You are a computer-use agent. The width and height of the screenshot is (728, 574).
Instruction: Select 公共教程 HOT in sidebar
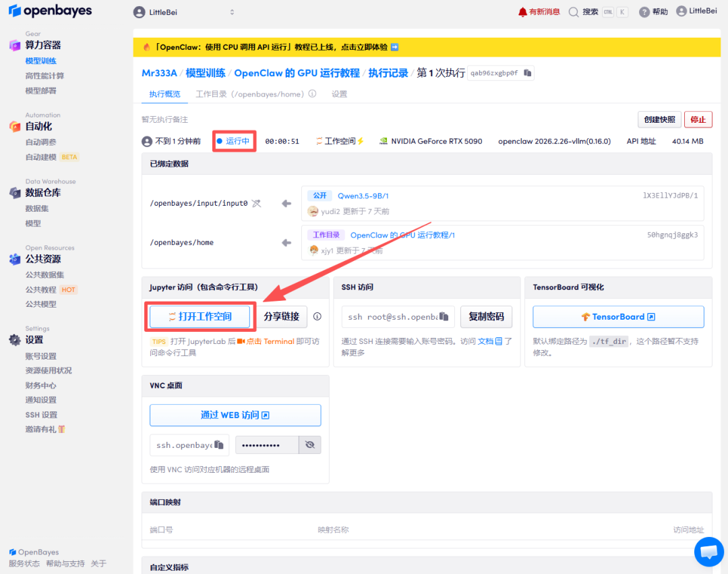[51, 290]
